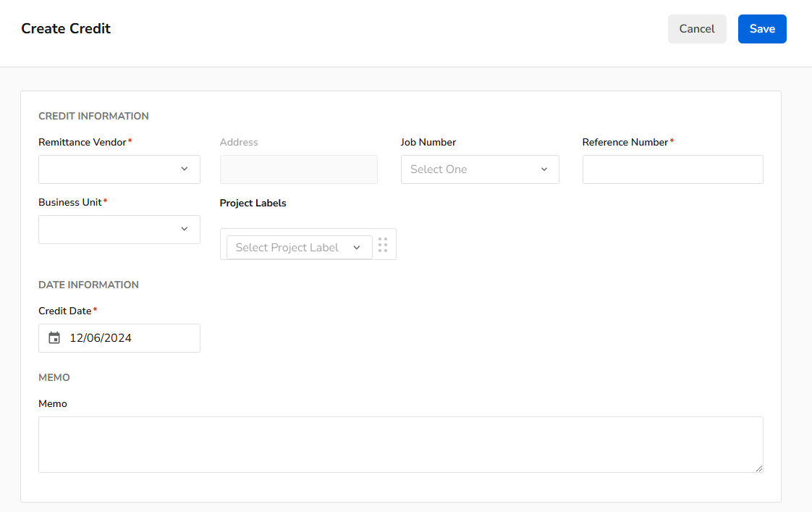This screenshot has width=812, height=512.
Task: Open the Select Project Label dropdown
Action: [300, 247]
